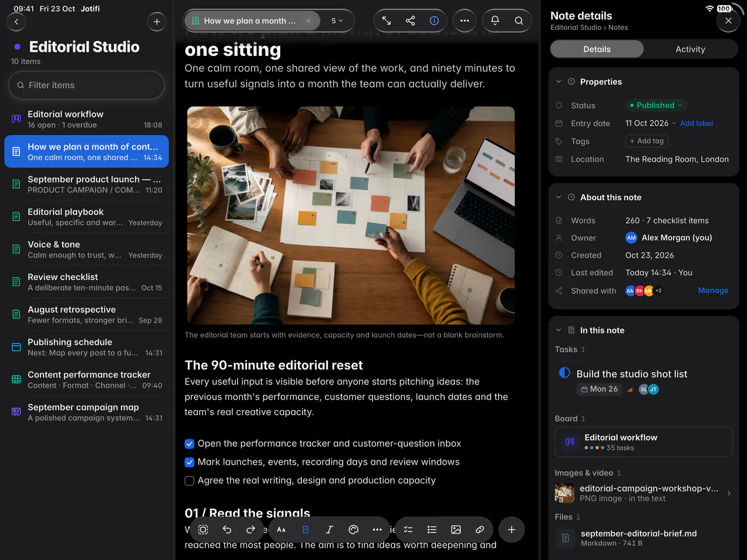Screen dimensions: 747x560
Task: Open the color palette tool
Action: [x=354, y=530]
